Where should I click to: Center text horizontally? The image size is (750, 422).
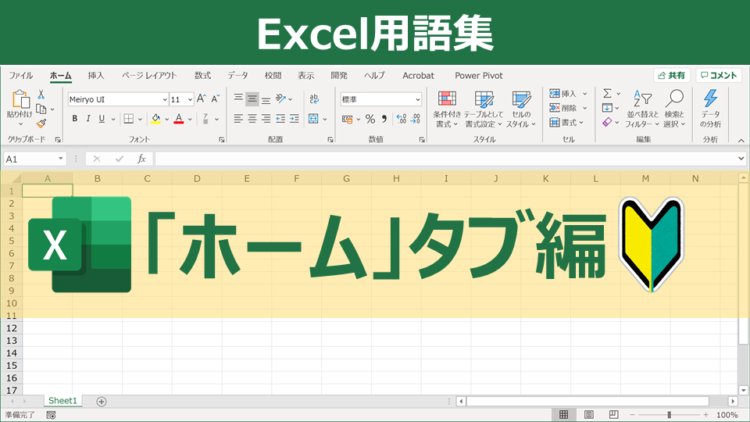pyautogui.click(x=252, y=119)
